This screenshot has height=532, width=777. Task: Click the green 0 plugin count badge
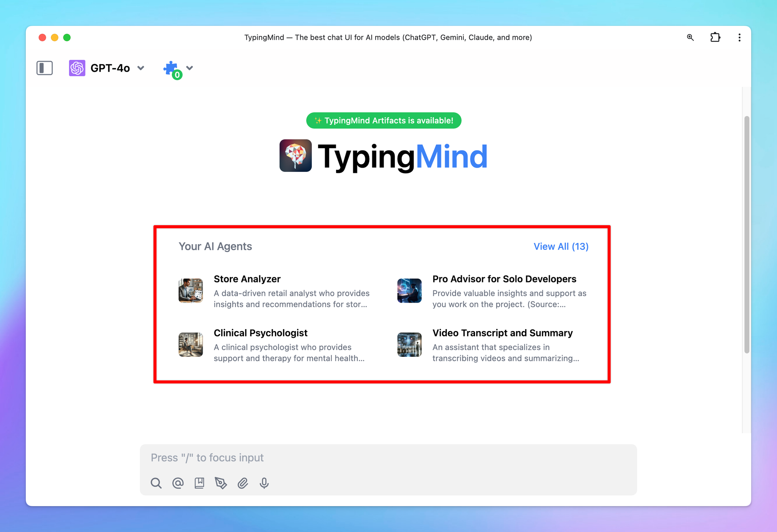tap(177, 75)
